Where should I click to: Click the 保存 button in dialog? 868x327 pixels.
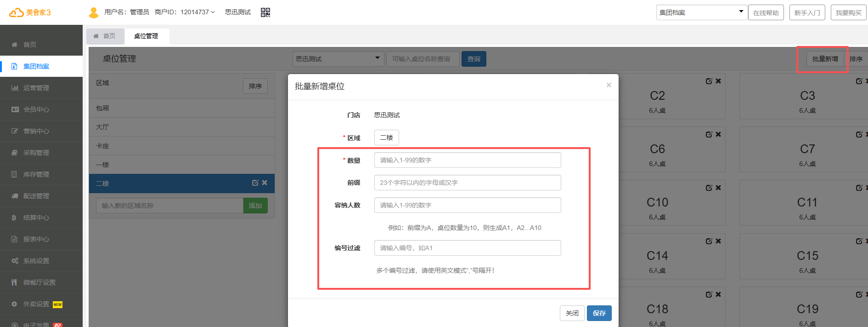(x=599, y=313)
